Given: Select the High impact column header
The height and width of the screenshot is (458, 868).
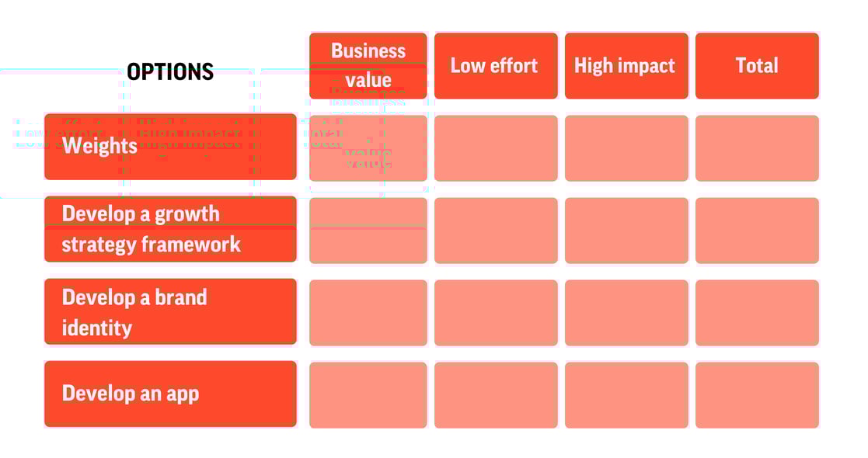Looking at the screenshot, I should tap(626, 66).
